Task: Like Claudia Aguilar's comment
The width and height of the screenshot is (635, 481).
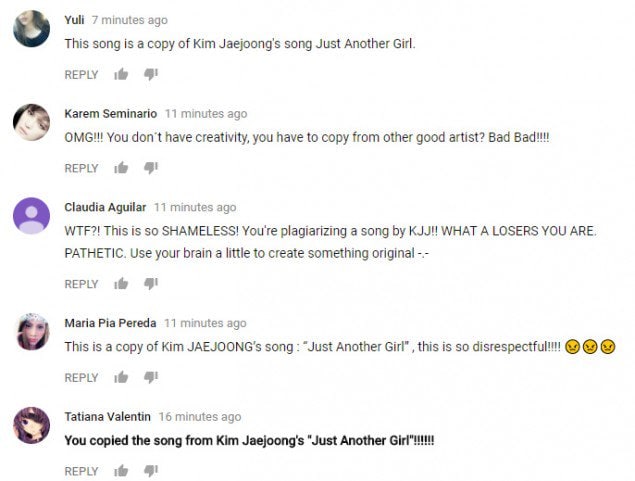Action: (x=121, y=284)
